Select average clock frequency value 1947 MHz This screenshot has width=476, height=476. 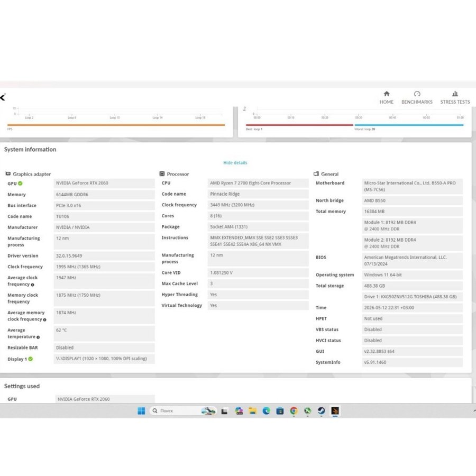[104, 281]
